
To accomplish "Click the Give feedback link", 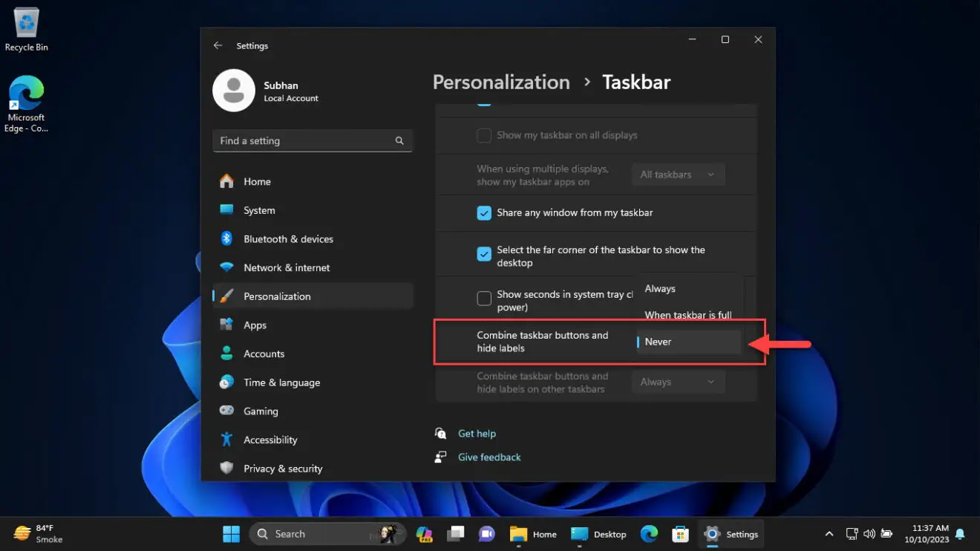I will (x=489, y=457).
